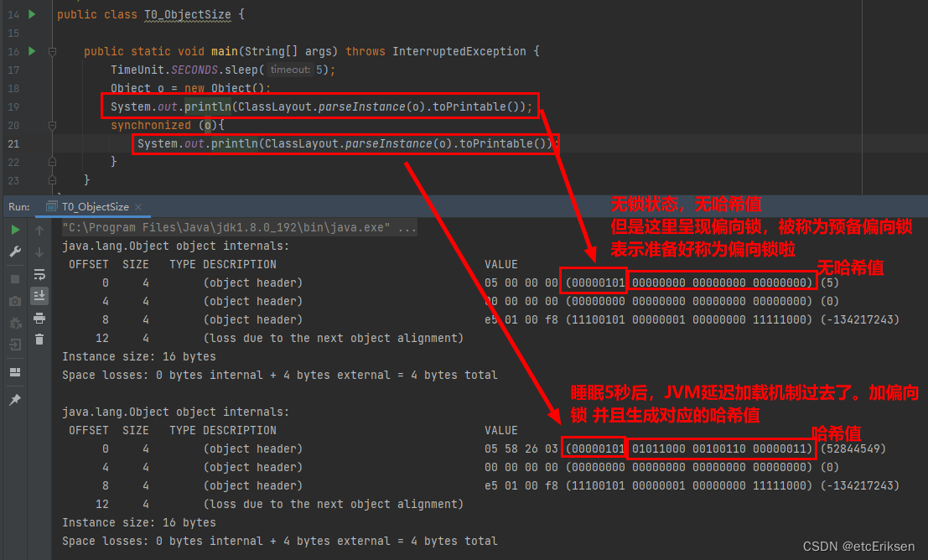The image size is (928, 560).
Task: Click the camera dump threads icon
Action: tap(15, 301)
